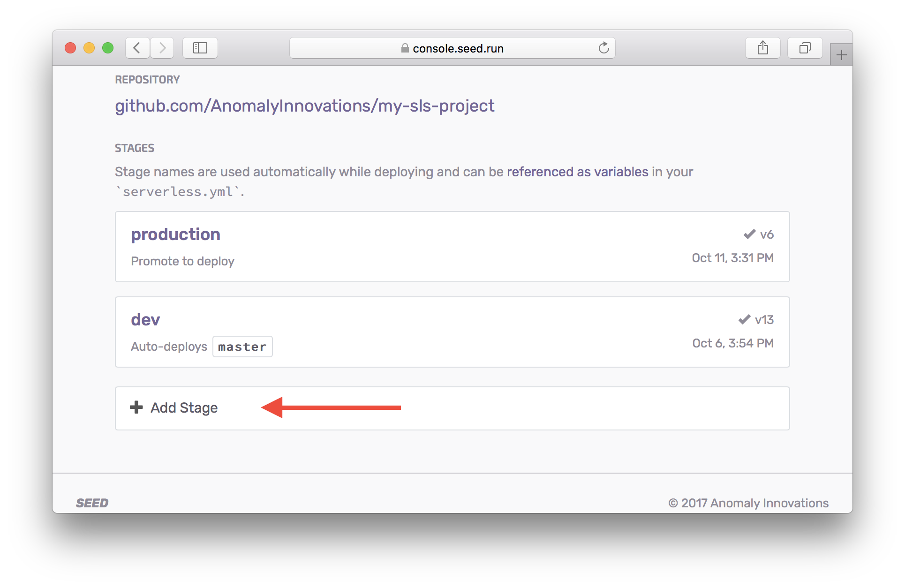Screen dimensions: 905x588
Task: Click the Add Stage button
Action: (184, 408)
